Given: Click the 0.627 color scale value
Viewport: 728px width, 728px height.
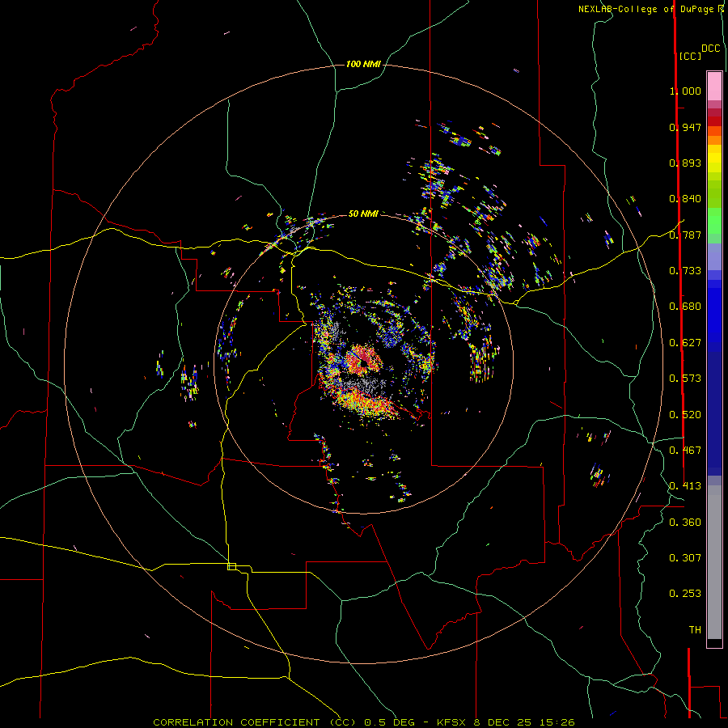Looking at the screenshot, I should (685, 343).
